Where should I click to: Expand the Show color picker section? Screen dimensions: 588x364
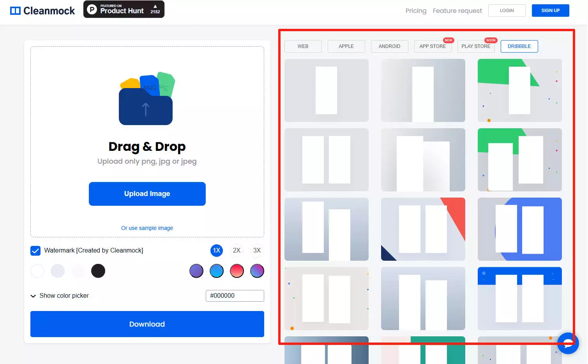click(x=60, y=296)
